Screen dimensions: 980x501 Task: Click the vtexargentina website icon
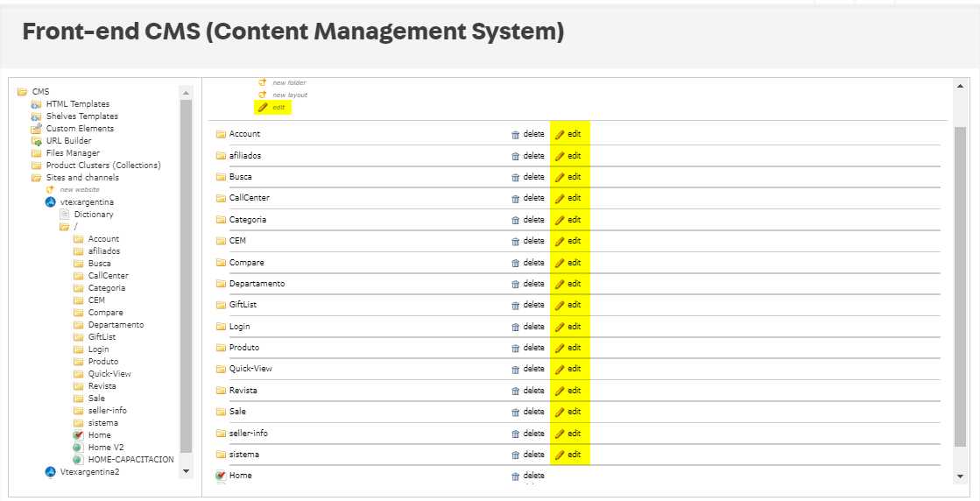[50, 202]
